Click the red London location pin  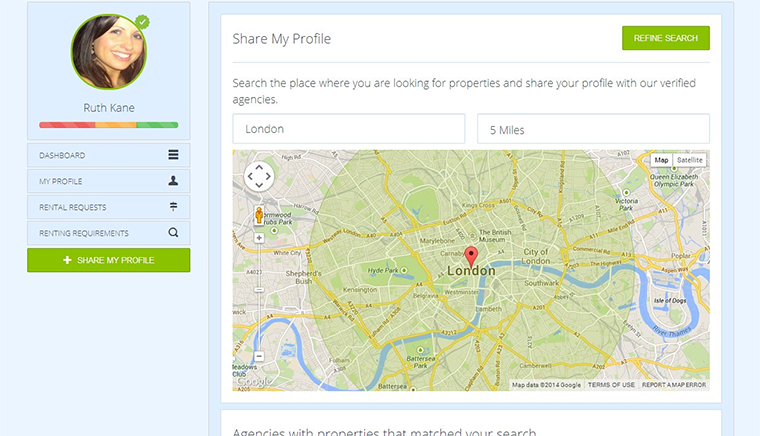tap(471, 256)
